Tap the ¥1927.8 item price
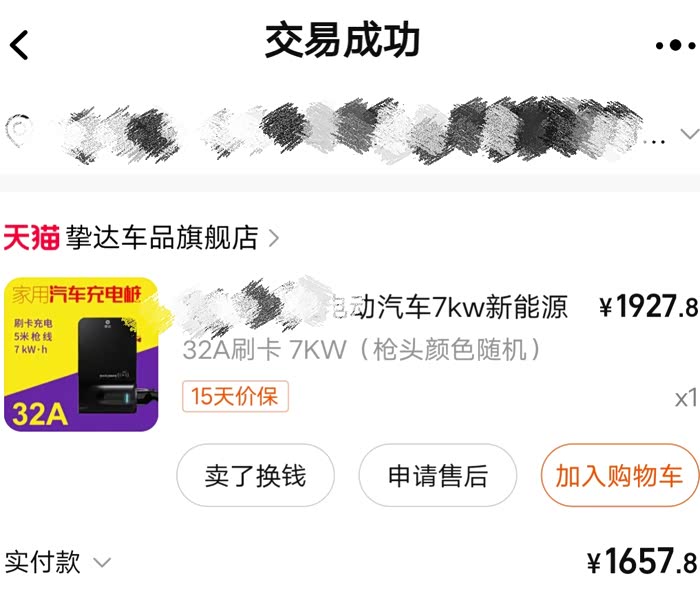700x600 pixels. (648, 307)
